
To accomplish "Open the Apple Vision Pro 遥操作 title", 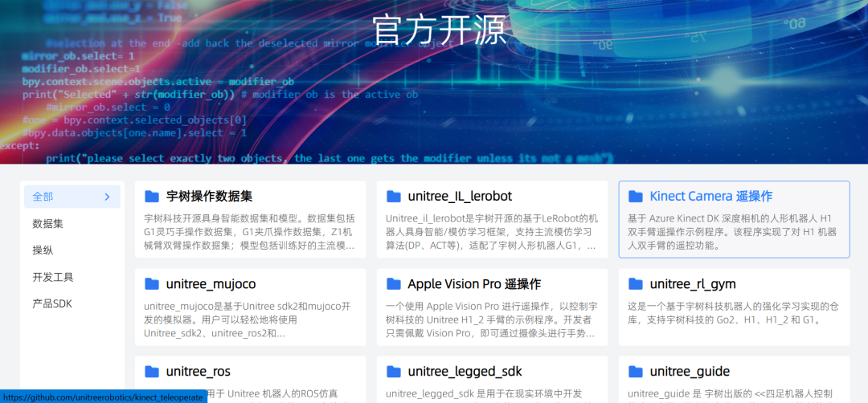I will 474,284.
